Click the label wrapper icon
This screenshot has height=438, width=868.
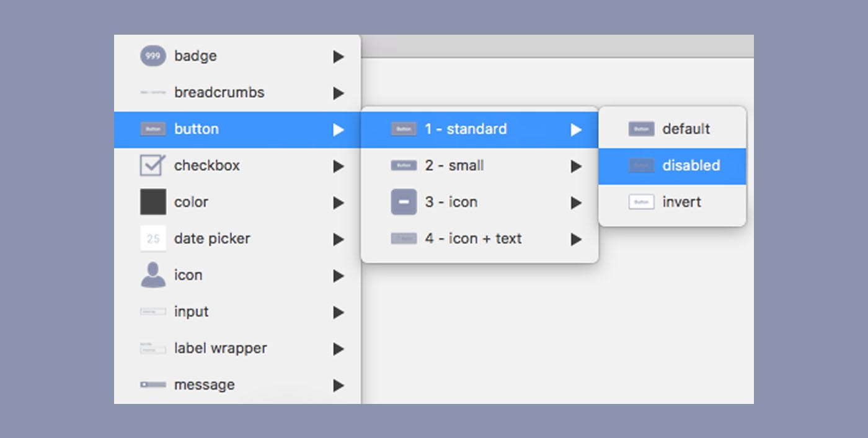click(153, 348)
